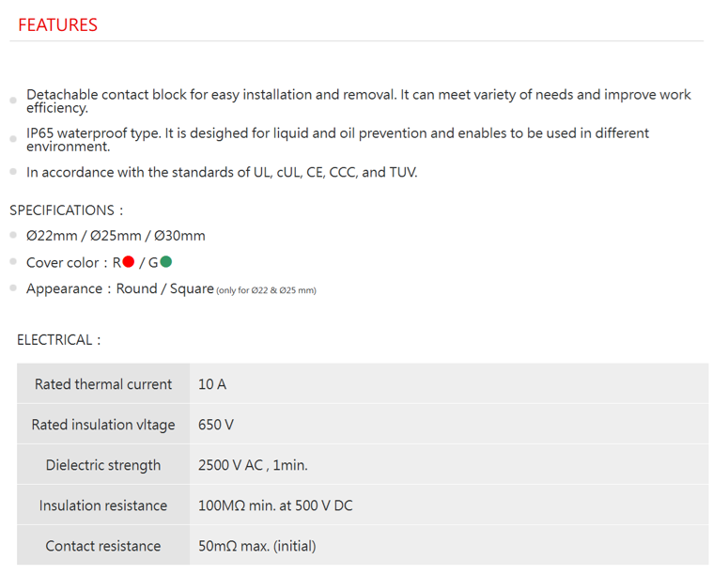Screen dimensions: 728x575
Task: Click the green cover color dot
Action: pos(165,262)
